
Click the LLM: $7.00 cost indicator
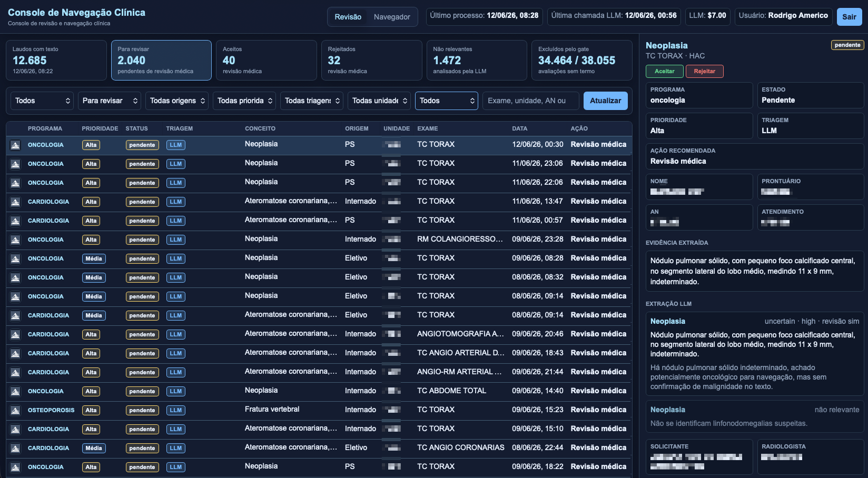pos(707,17)
